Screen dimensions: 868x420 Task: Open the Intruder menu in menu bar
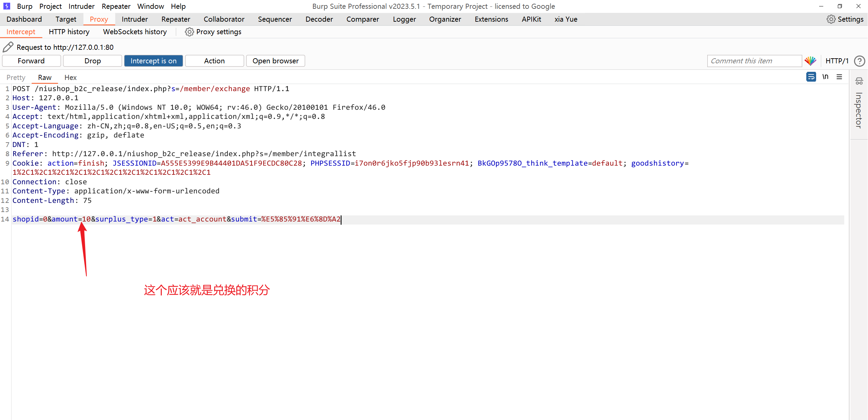(81, 6)
